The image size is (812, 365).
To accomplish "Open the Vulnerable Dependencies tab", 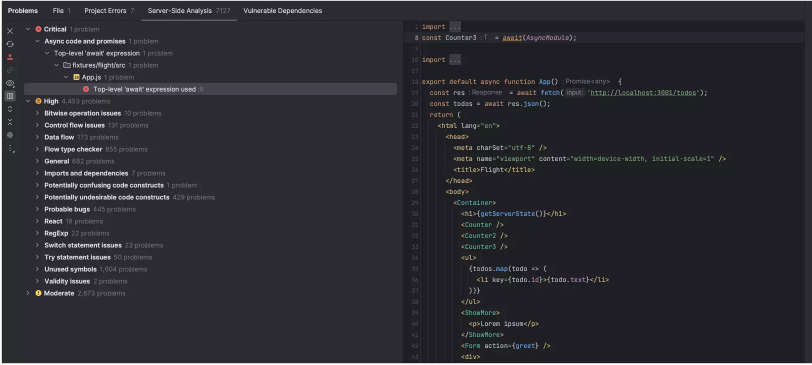I will [x=283, y=10].
